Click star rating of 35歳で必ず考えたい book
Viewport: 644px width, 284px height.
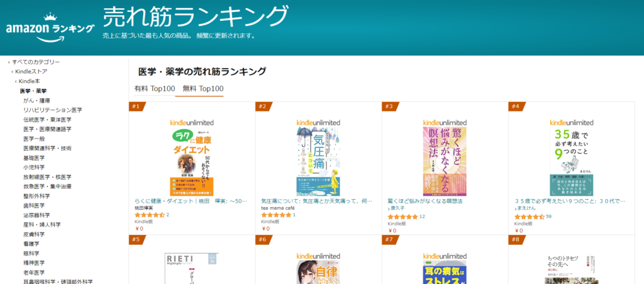click(530, 216)
